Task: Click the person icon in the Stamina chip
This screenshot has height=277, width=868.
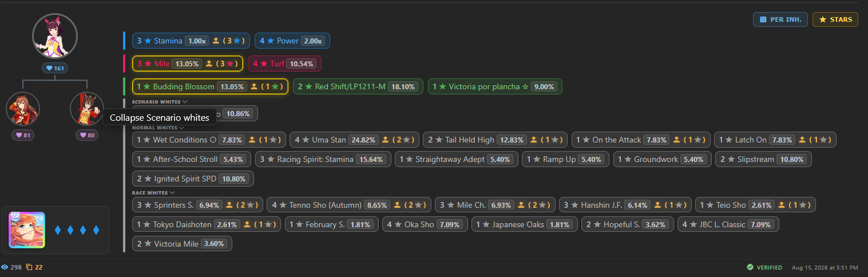Action: click(x=216, y=41)
